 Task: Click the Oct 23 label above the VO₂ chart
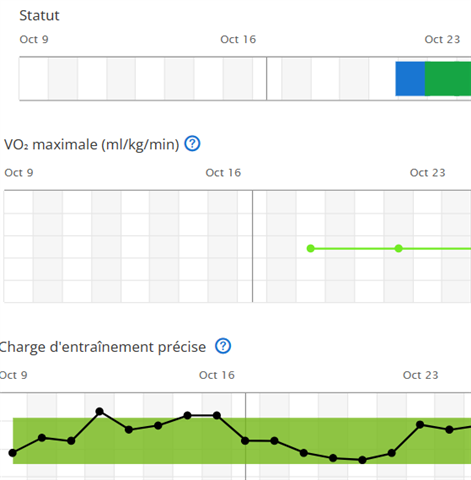427,173
